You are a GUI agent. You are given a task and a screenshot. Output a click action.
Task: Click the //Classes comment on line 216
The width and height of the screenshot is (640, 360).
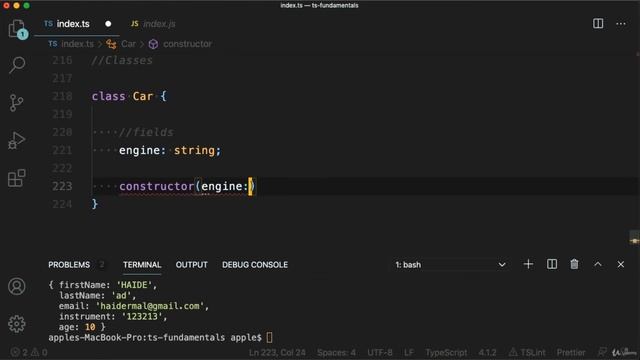(122, 60)
